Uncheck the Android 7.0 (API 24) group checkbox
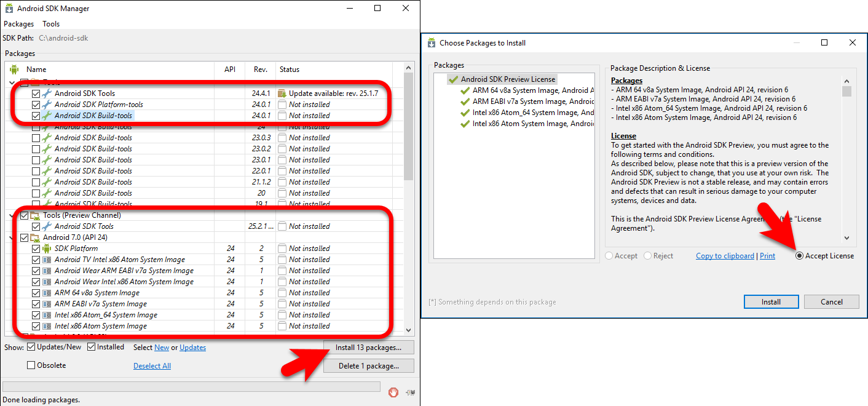The image size is (868, 406). tap(25, 237)
